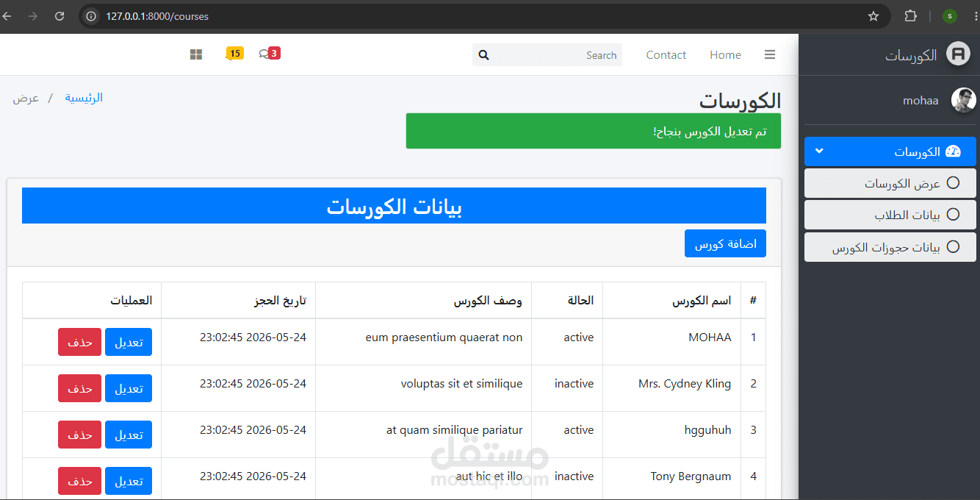
Task: Click تعديل for hgguhuh course
Action: (x=129, y=435)
